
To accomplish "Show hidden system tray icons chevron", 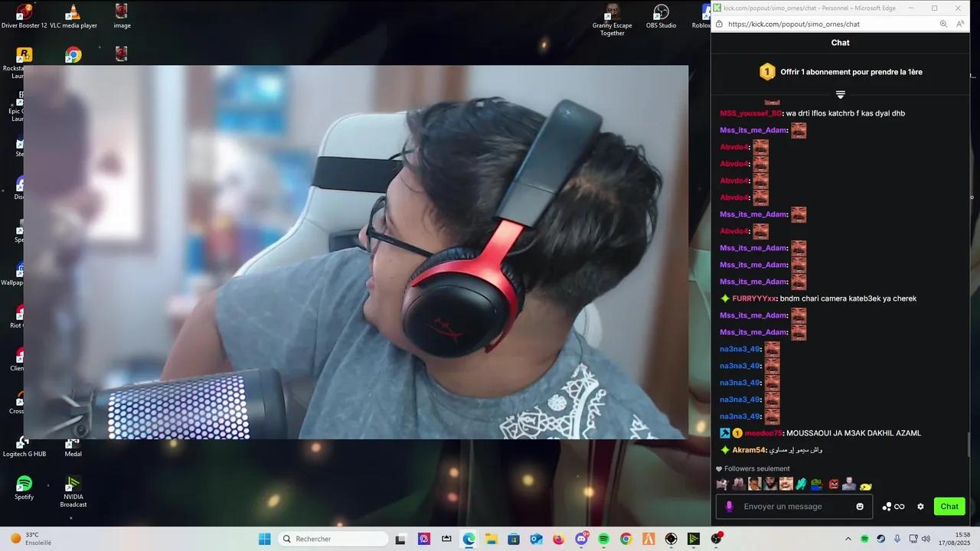I will tap(848, 539).
